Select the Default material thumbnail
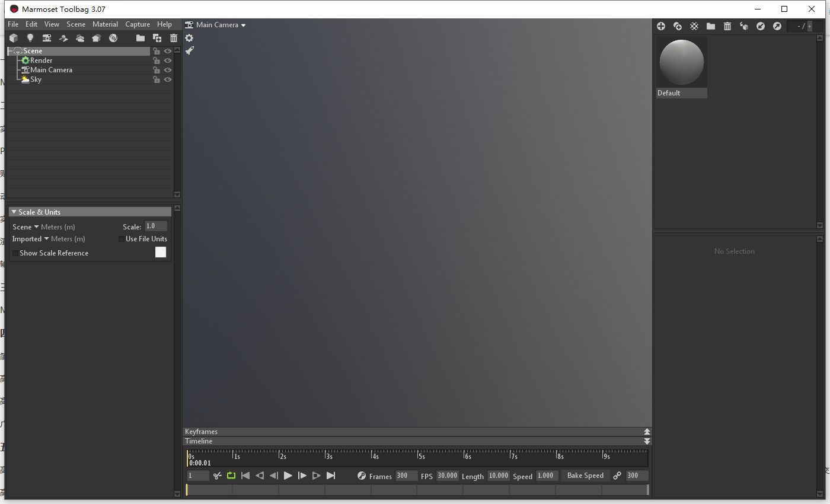 682,63
